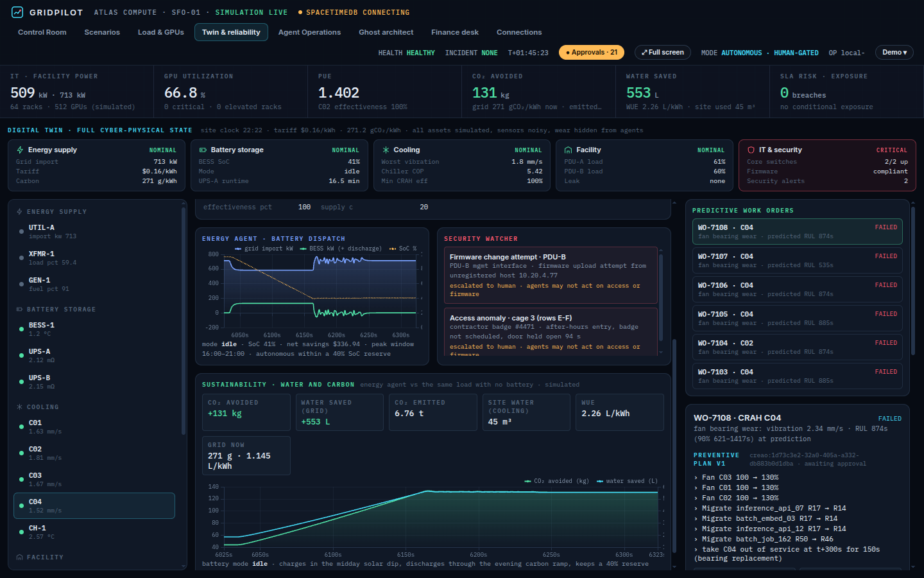Open the Load & GPUs tab
The height and width of the screenshot is (578, 924).
[160, 32]
